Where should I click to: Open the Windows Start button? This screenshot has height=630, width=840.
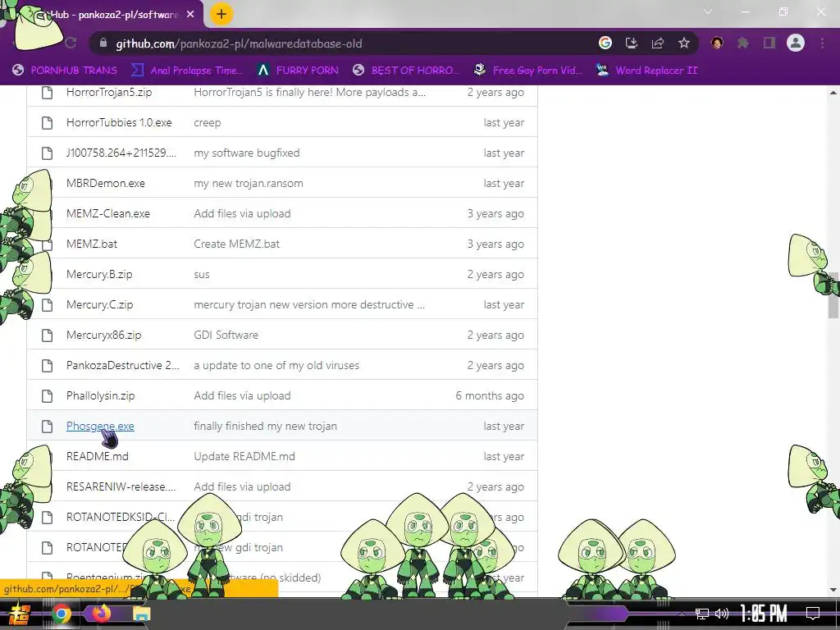click(x=19, y=614)
